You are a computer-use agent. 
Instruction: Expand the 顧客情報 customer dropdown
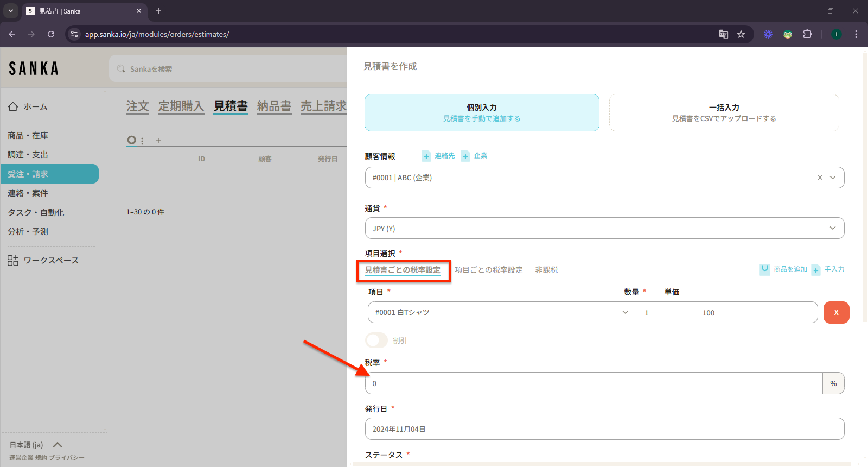(833, 178)
